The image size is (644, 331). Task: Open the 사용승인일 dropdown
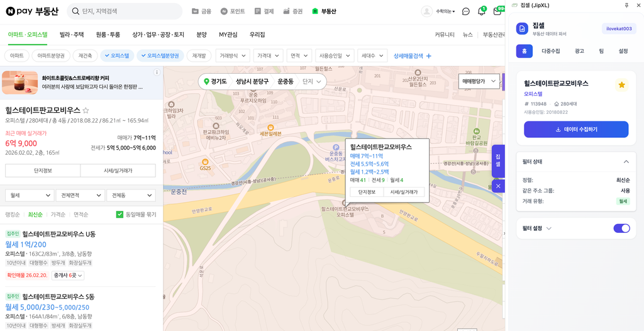pyautogui.click(x=335, y=55)
